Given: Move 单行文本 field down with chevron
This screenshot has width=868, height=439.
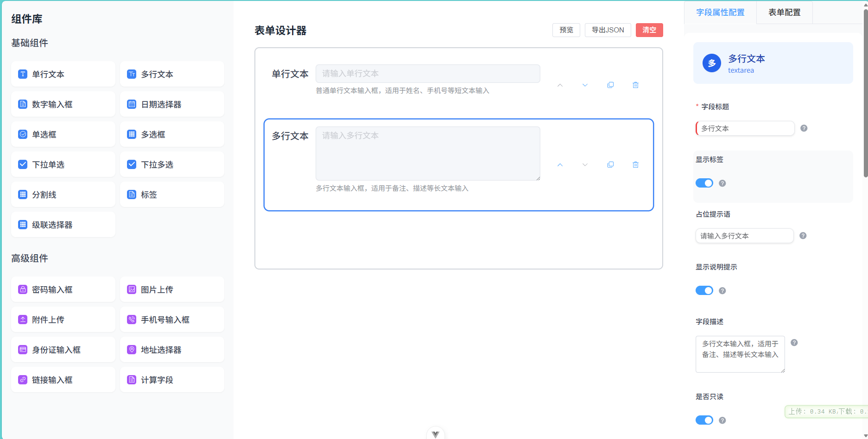Looking at the screenshot, I should pos(585,85).
